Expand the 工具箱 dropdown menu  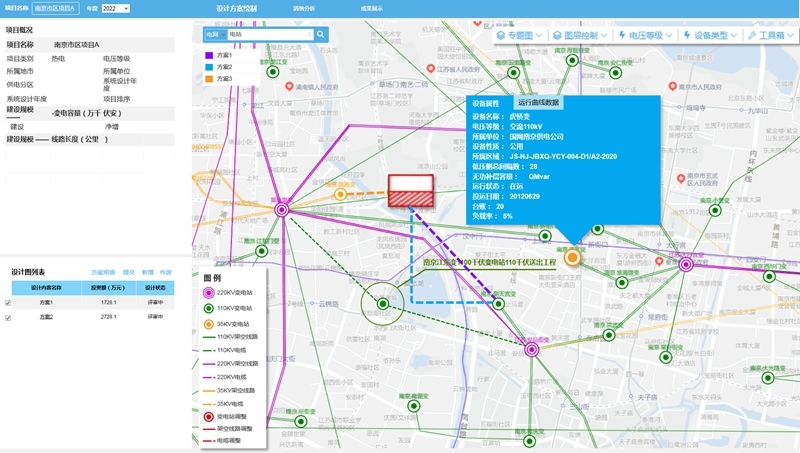click(790, 35)
